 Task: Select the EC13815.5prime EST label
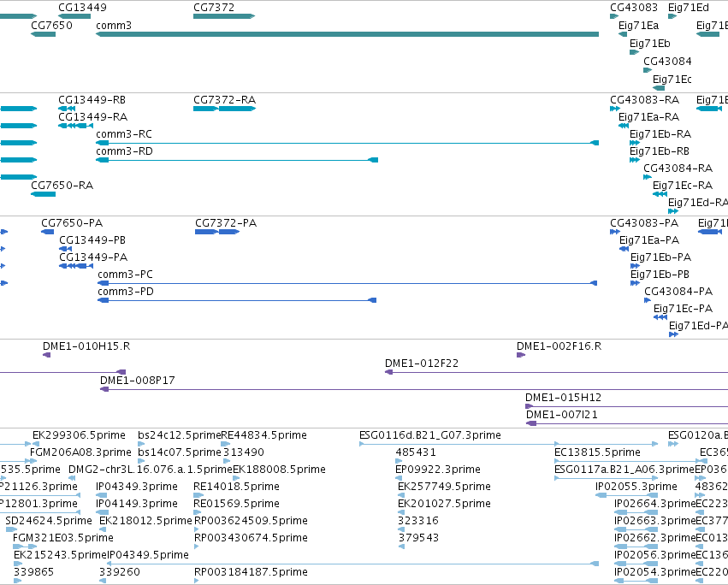(x=597, y=452)
